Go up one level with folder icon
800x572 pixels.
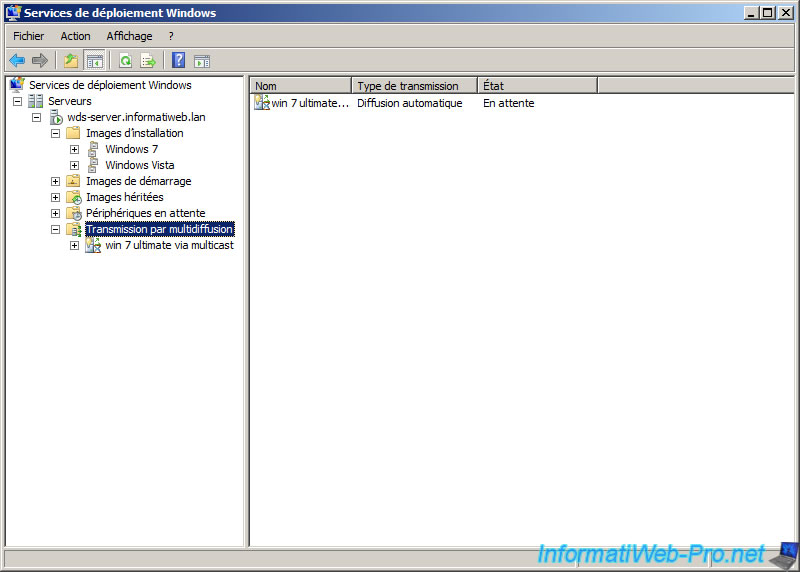coord(71,61)
